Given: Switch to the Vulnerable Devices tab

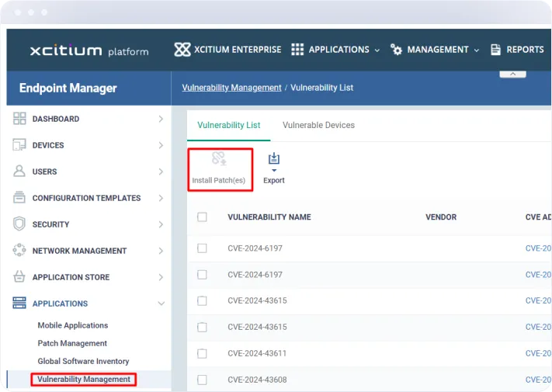Looking at the screenshot, I should 318,125.
